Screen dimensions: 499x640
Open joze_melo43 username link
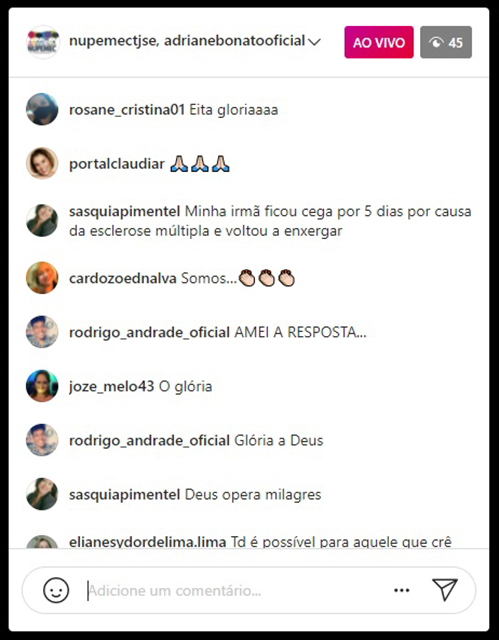pos(111,387)
